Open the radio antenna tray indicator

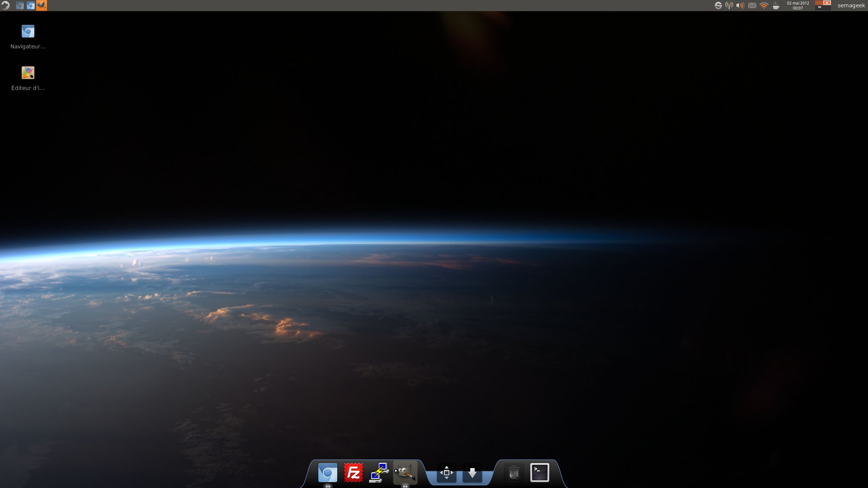coord(729,5)
